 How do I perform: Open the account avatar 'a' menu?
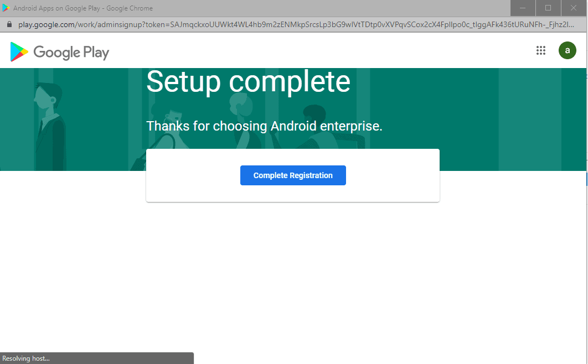568,50
